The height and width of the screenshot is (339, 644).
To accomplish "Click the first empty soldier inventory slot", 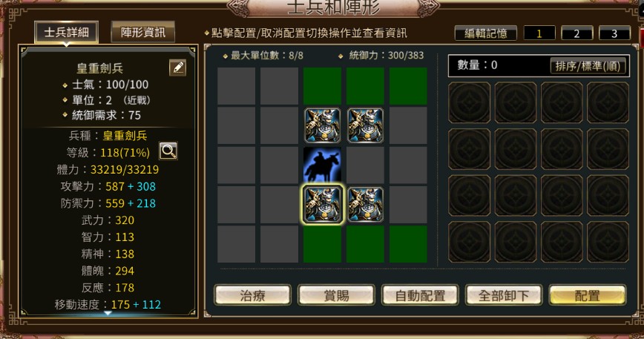I will tap(469, 102).
